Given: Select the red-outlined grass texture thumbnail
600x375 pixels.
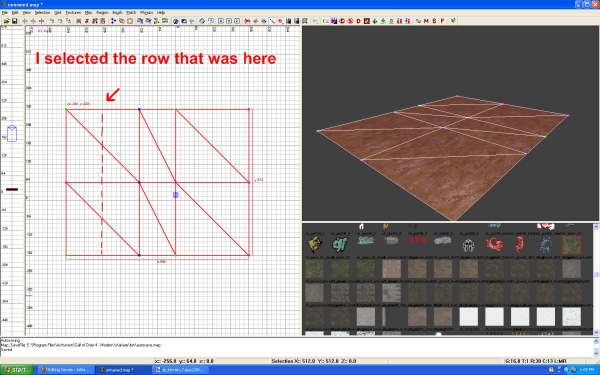Looking at the screenshot, I should 571,245.
